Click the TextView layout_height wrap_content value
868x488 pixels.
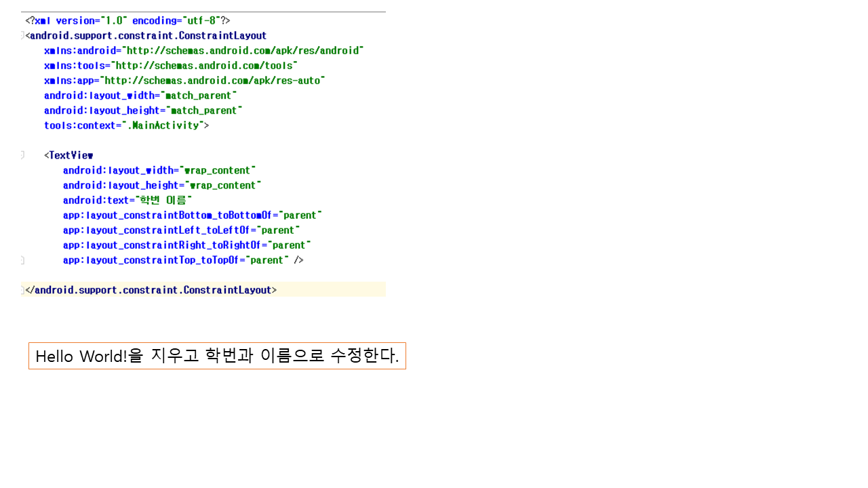click(x=222, y=185)
